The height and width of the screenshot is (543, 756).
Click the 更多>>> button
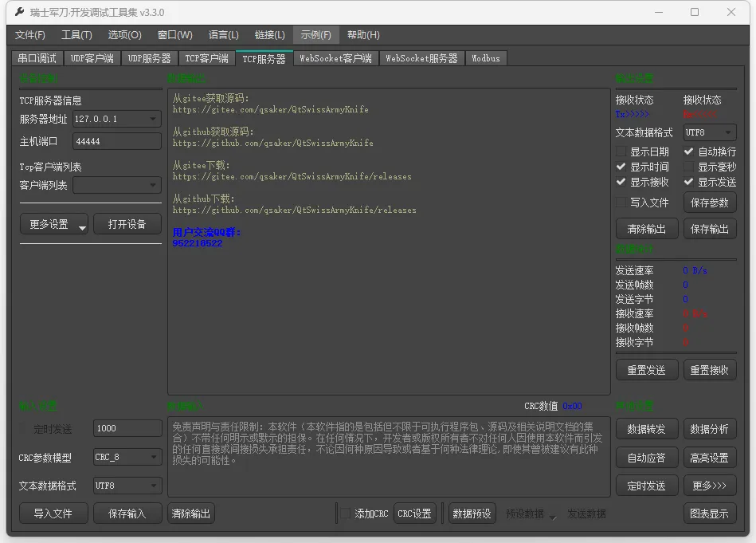click(710, 486)
